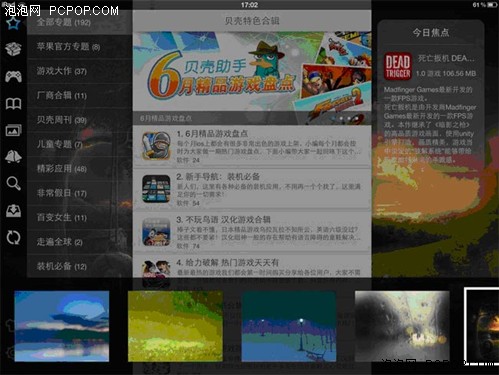Tap the 6月精品游戏盘点 banner image
Screen dimensions: 499x375
pos(252,71)
